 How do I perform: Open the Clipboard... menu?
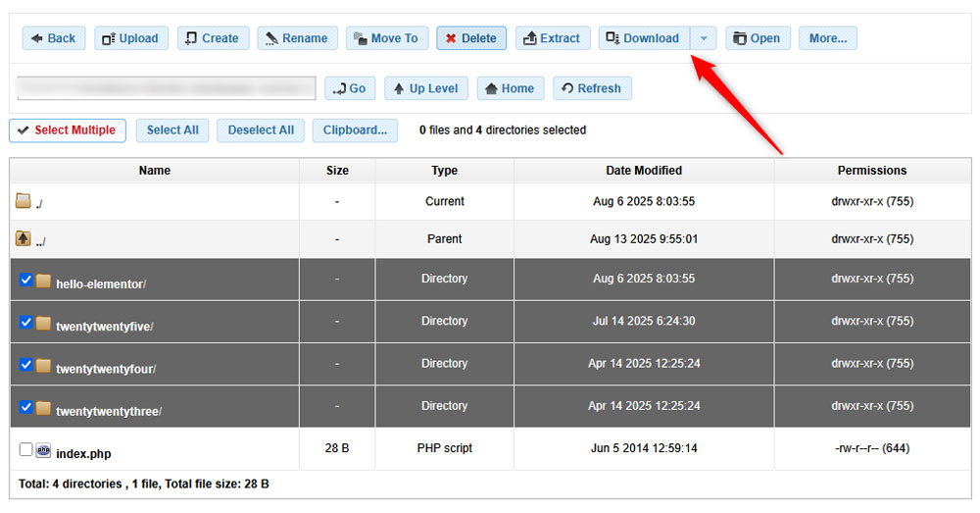(355, 130)
